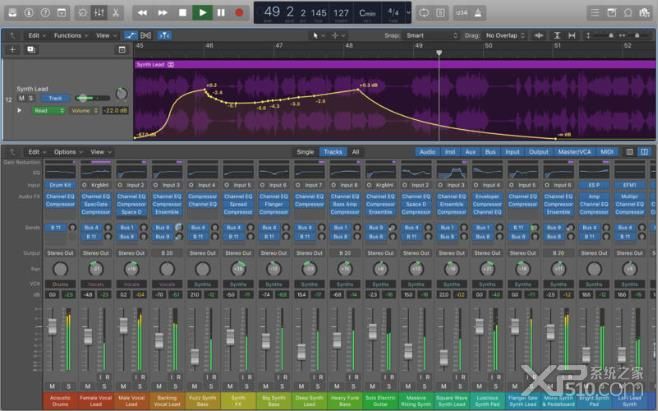Click the Aux channel filter button
The width and height of the screenshot is (658, 411).
(470, 152)
